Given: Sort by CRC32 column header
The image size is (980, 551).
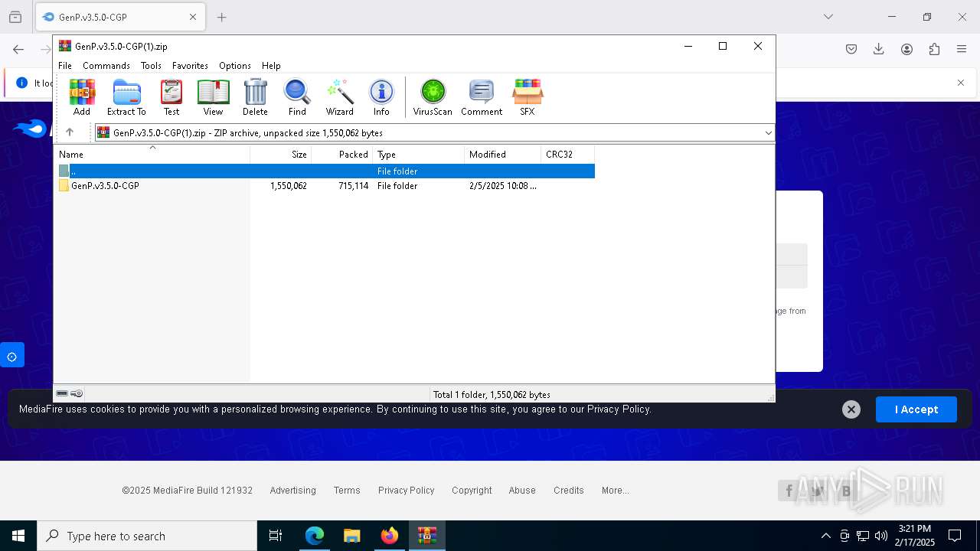Looking at the screenshot, I should pos(567,155).
